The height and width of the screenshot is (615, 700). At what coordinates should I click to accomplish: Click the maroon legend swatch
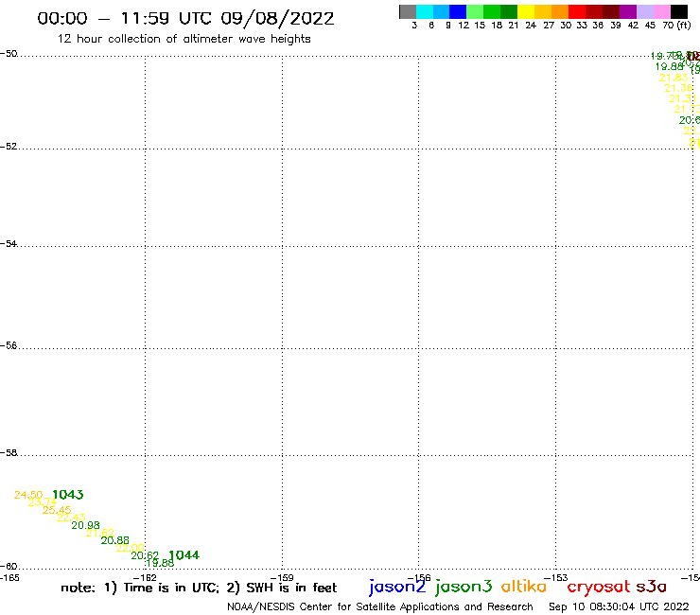coord(611,12)
